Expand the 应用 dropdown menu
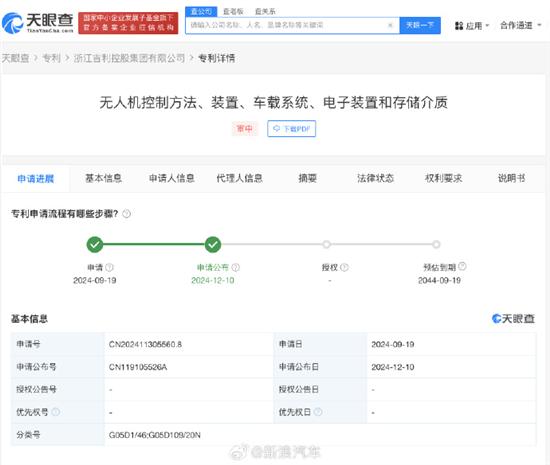Image resolution: width=550 pixels, height=465 pixels. click(x=472, y=26)
